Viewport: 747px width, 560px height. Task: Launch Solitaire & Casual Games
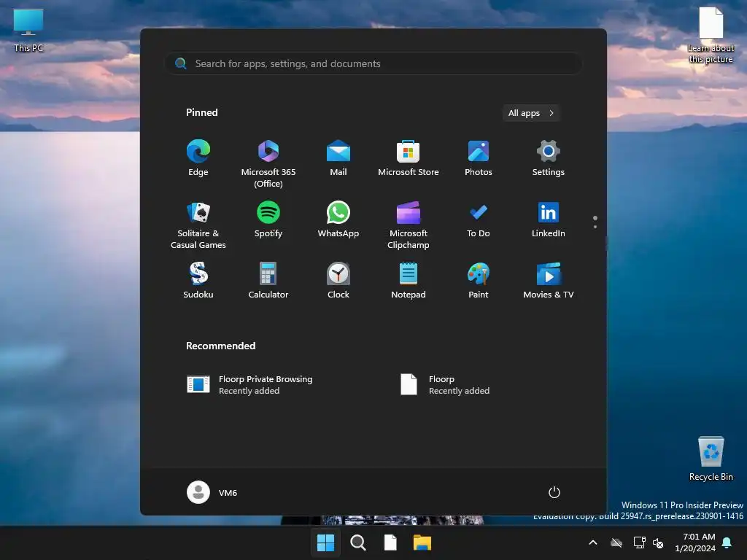click(x=198, y=225)
